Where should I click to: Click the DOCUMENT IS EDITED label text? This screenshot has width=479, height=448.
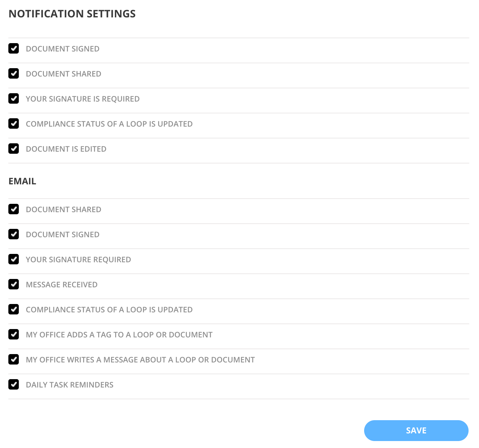66,149
